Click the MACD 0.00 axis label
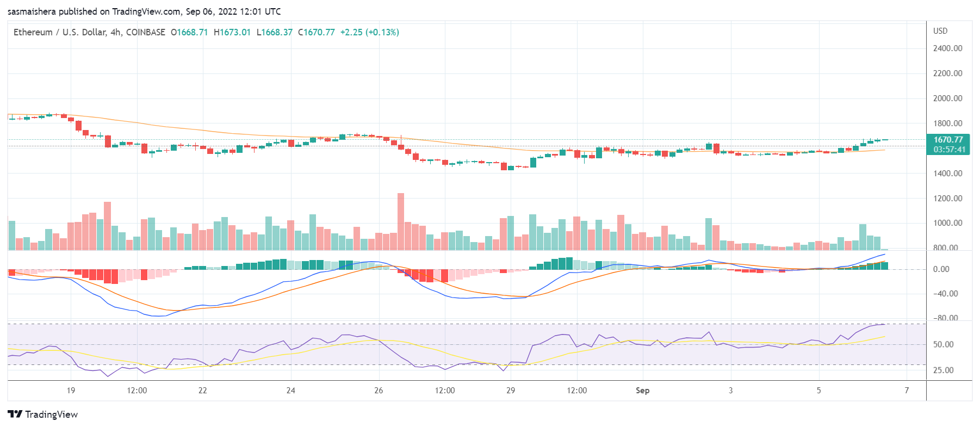The height and width of the screenshot is (427, 980). 941,269
